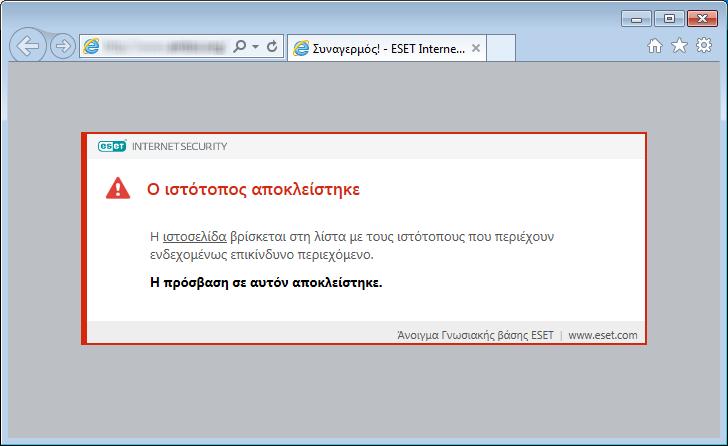Click the red warning triangle icon
The image size is (728, 446).
(x=118, y=188)
